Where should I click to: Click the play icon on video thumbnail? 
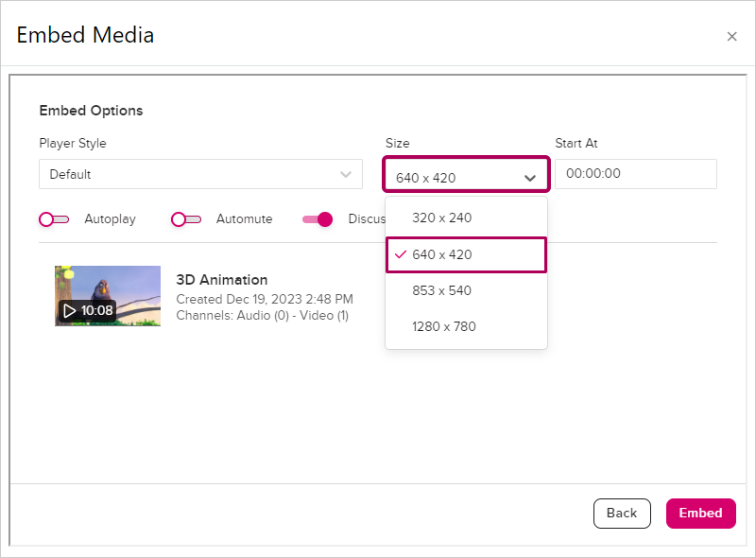pyautogui.click(x=69, y=310)
